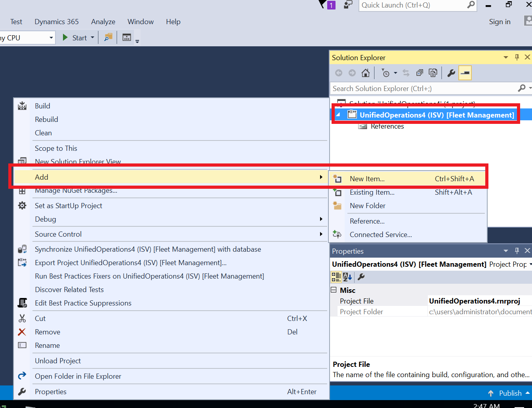
Task: Click the Collapse All icon in Solution Explorer
Action: (x=419, y=73)
